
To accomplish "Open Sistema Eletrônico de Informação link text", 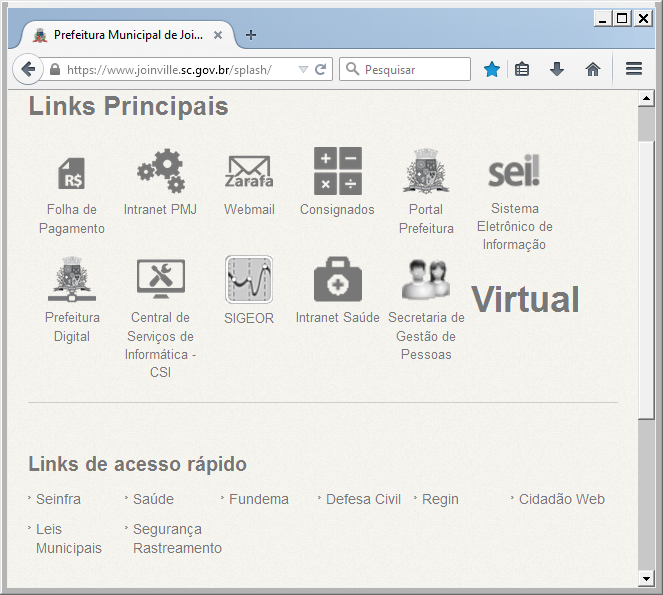I will [515, 227].
